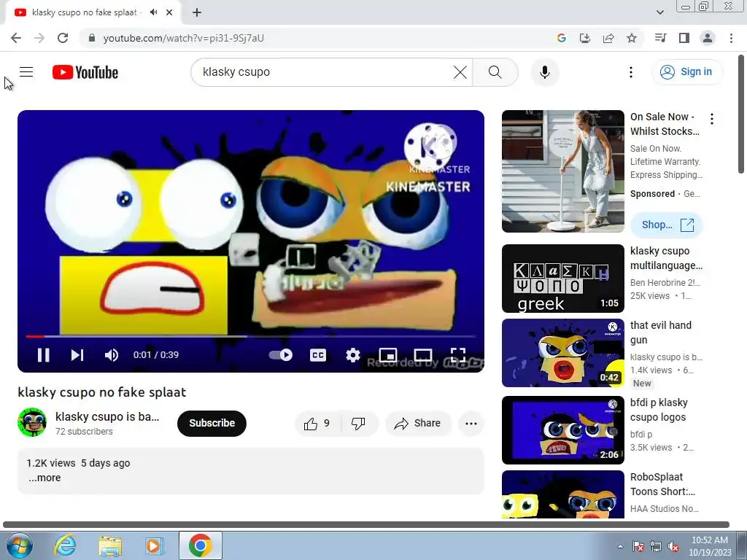Like the video

317,424
